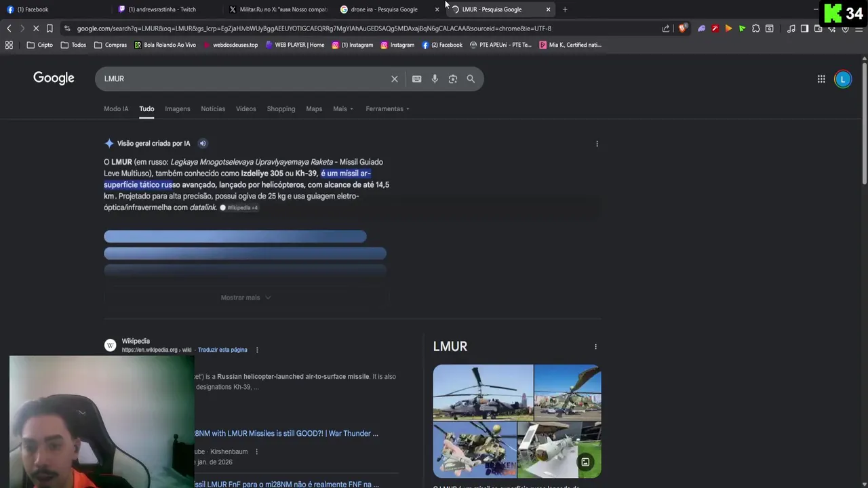The image size is (868, 488).
Task: Start voice search with the microphone
Action: tap(435, 79)
